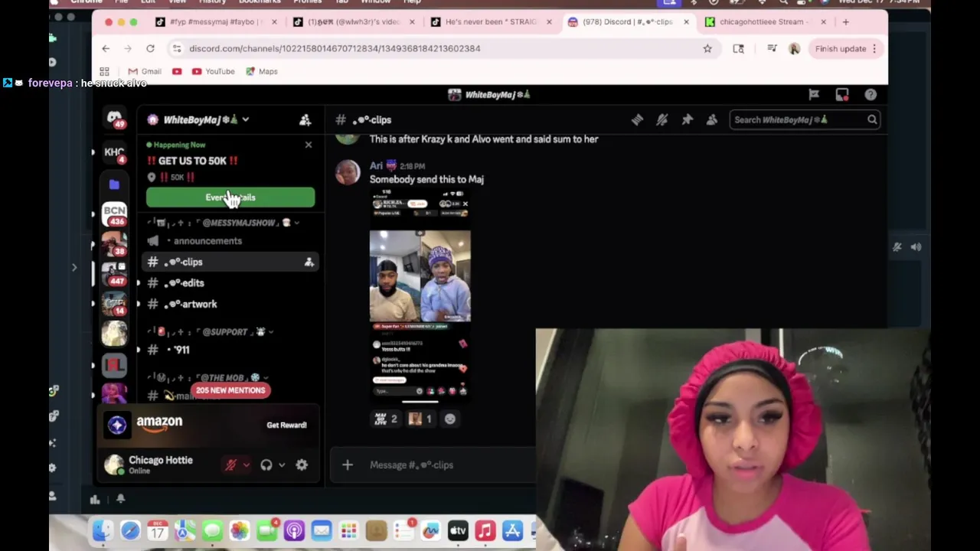Go back in Chrome

click(106, 48)
